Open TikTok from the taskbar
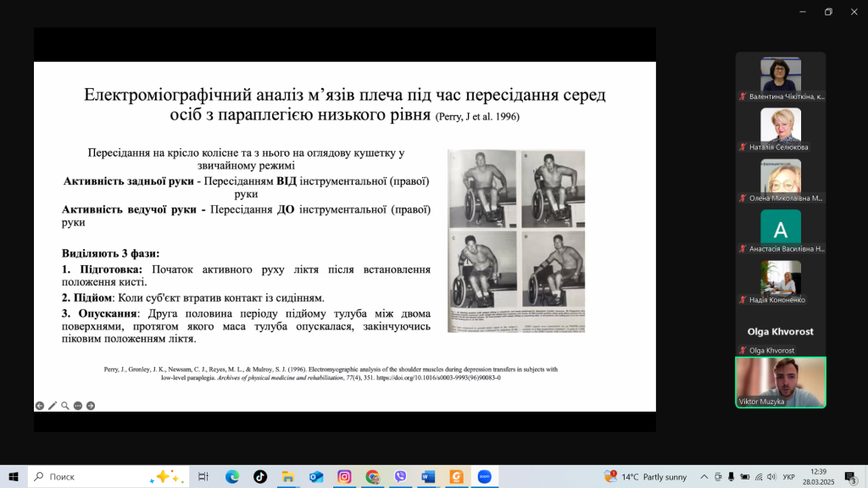Viewport: 868px width, 488px height. point(260,476)
